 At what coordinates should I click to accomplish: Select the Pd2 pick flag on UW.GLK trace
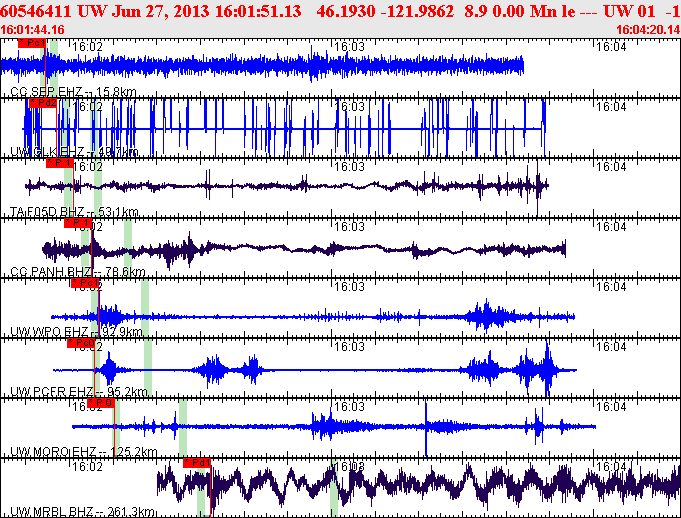tap(43, 103)
